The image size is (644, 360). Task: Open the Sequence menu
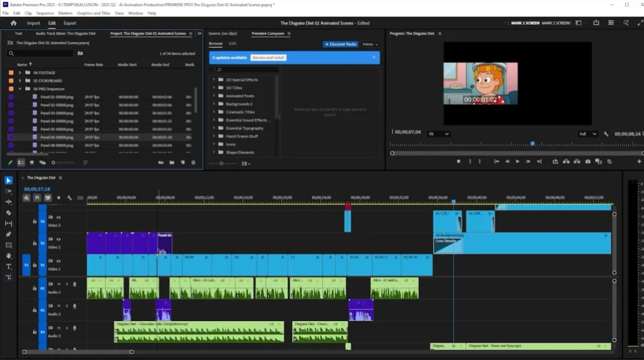point(45,13)
